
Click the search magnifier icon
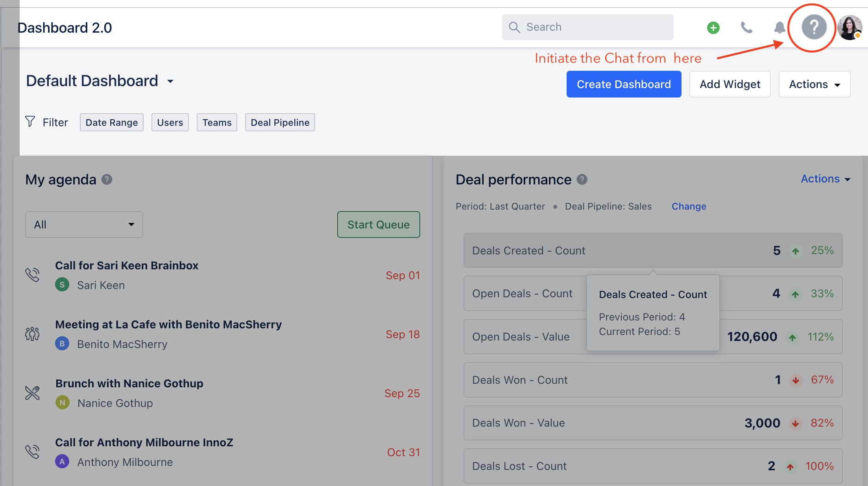click(x=514, y=27)
